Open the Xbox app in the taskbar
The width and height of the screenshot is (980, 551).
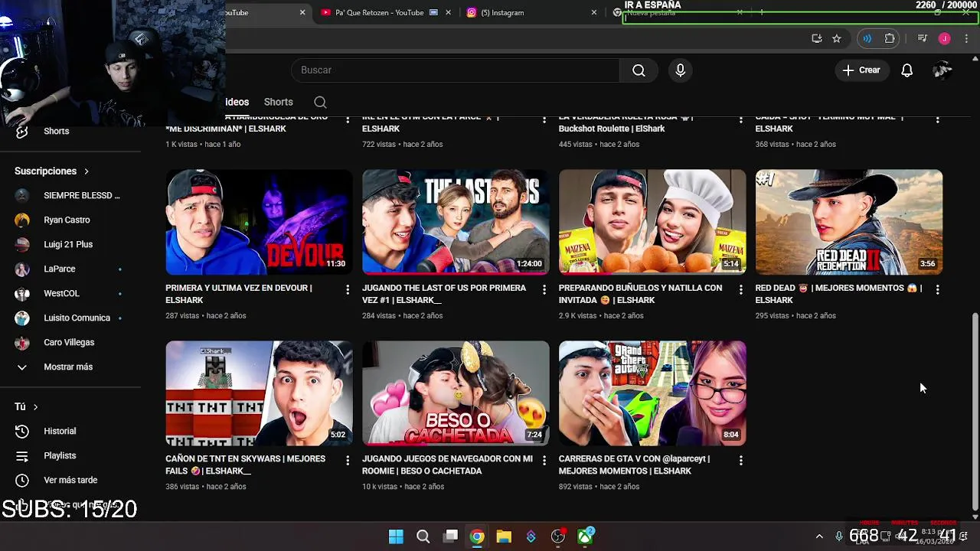pyautogui.click(x=585, y=536)
